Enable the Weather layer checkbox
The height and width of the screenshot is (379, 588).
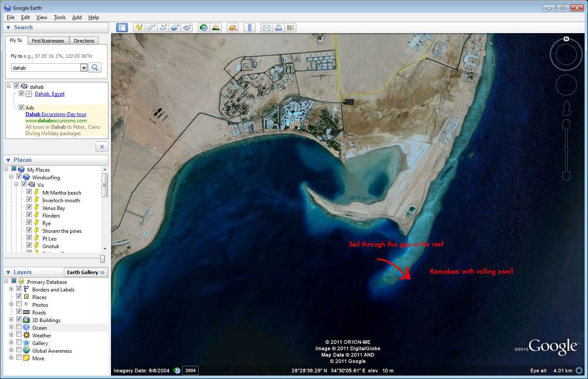(x=19, y=335)
